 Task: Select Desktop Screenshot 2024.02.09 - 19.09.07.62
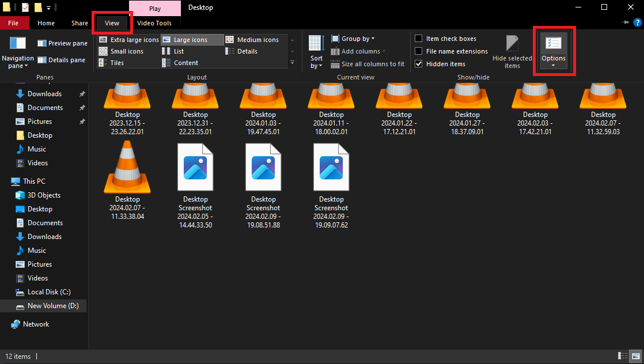coord(331,185)
